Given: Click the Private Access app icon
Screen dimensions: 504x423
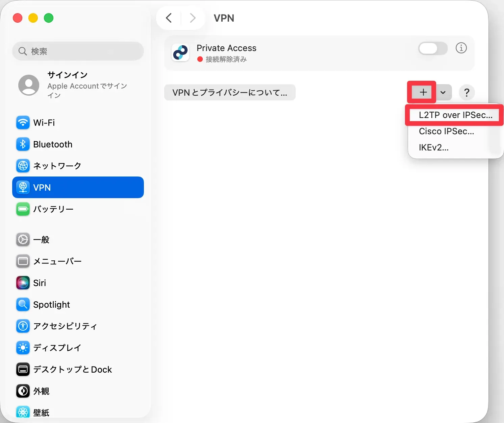Looking at the screenshot, I should coord(180,53).
